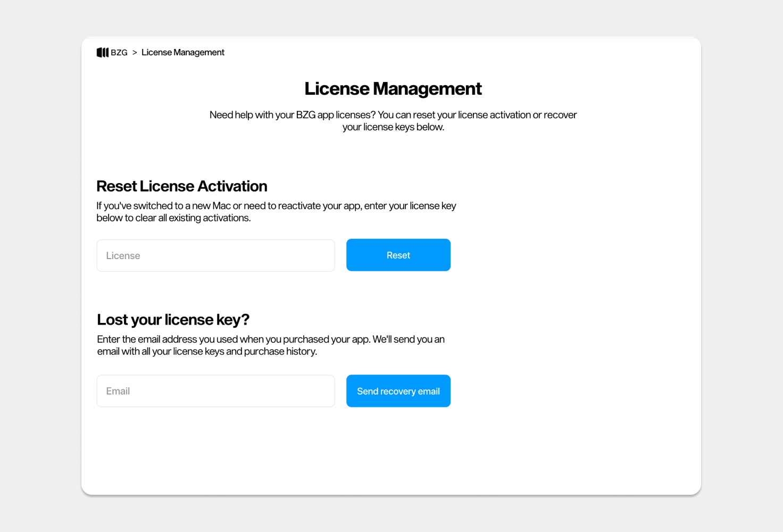Click the BZG logo icon
The width and height of the screenshot is (783, 532).
(x=103, y=52)
